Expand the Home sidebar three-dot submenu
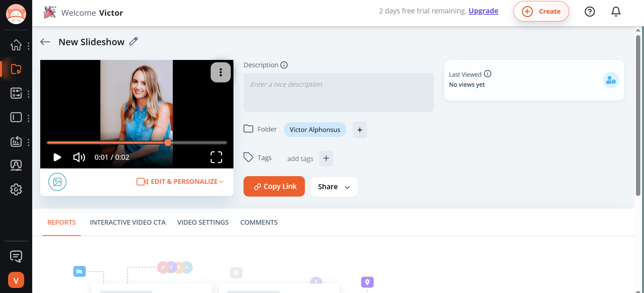644x293 pixels. click(29, 46)
